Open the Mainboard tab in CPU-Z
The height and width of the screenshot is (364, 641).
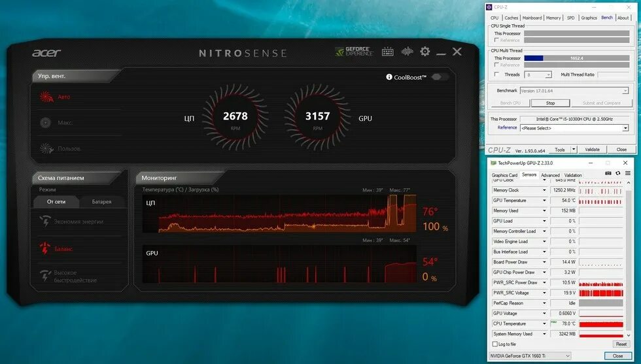click(532, 18)
